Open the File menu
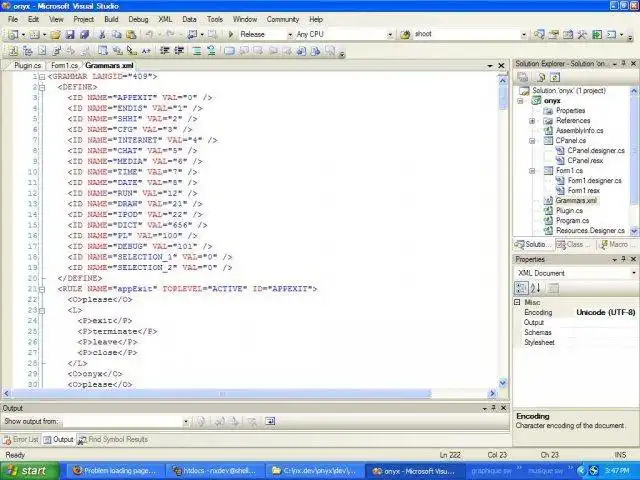The width and height of the screenshot is (640, 480). [13, 19]
